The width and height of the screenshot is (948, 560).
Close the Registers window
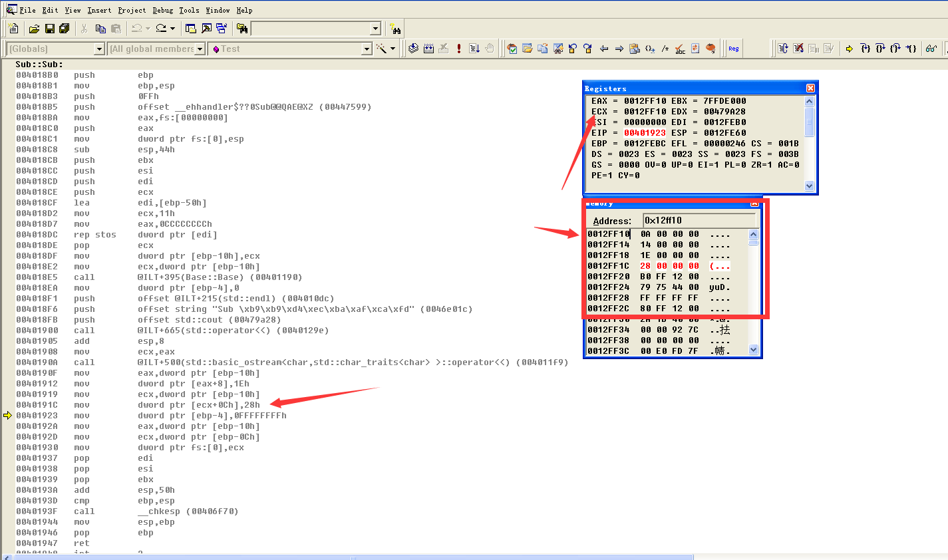click(810, 88)
